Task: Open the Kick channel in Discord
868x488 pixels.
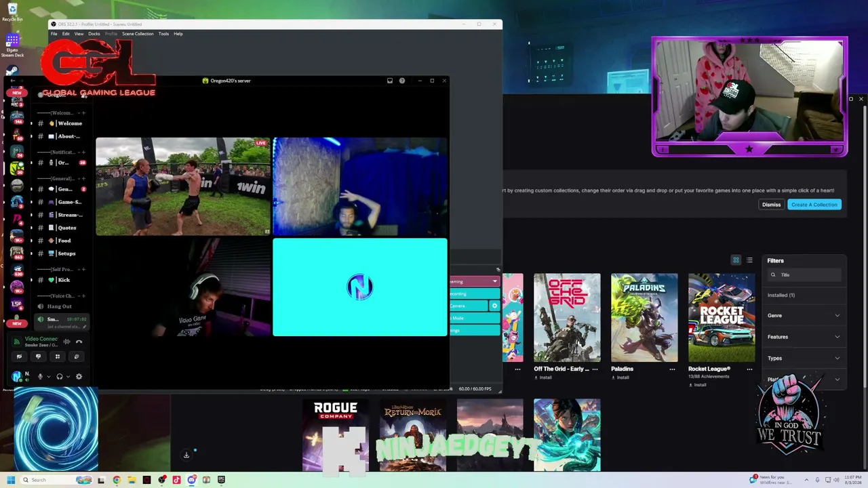Action: (62, 280)
